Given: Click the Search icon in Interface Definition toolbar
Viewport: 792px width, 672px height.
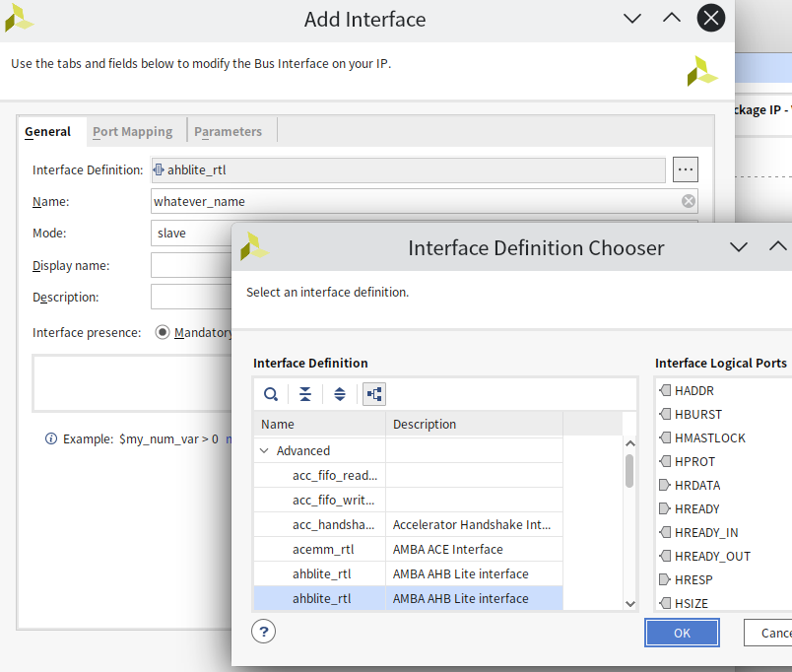Looking at the screenshot, I should (x=271, y=394).
